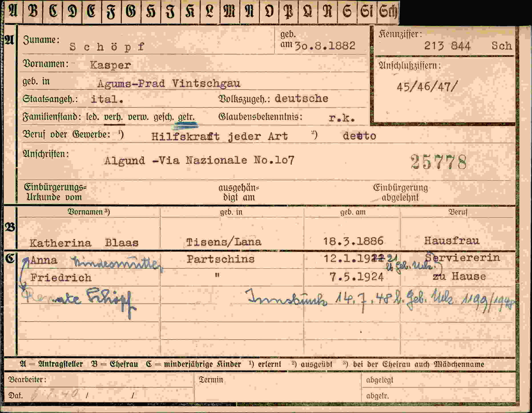Select the 'Termin' label

point(211,380)
